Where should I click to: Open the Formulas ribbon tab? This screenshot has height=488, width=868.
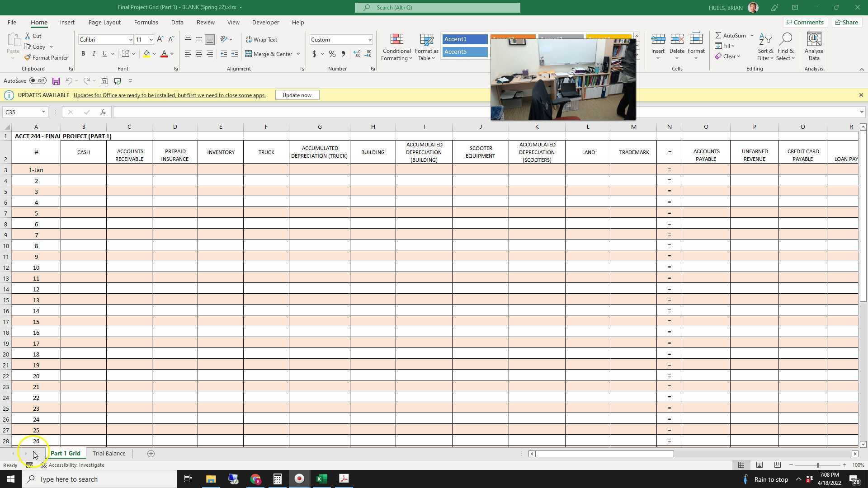146,22
